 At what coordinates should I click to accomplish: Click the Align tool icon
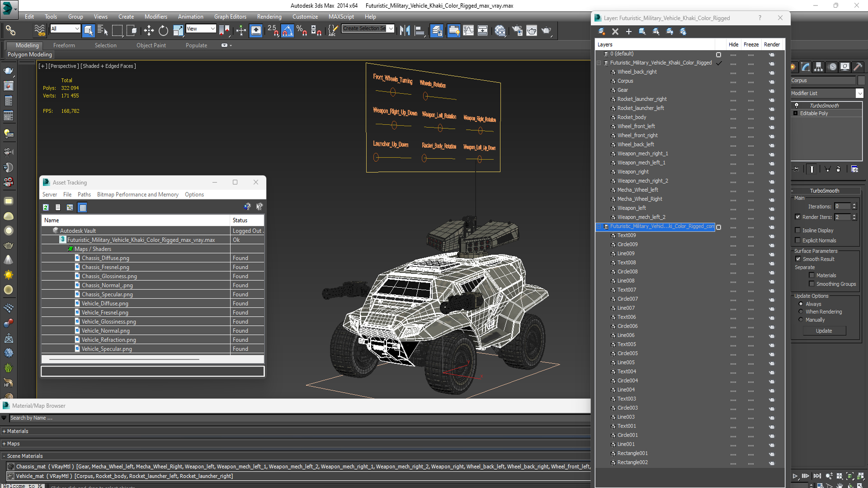pyautogui.click(x=420, y=30)
